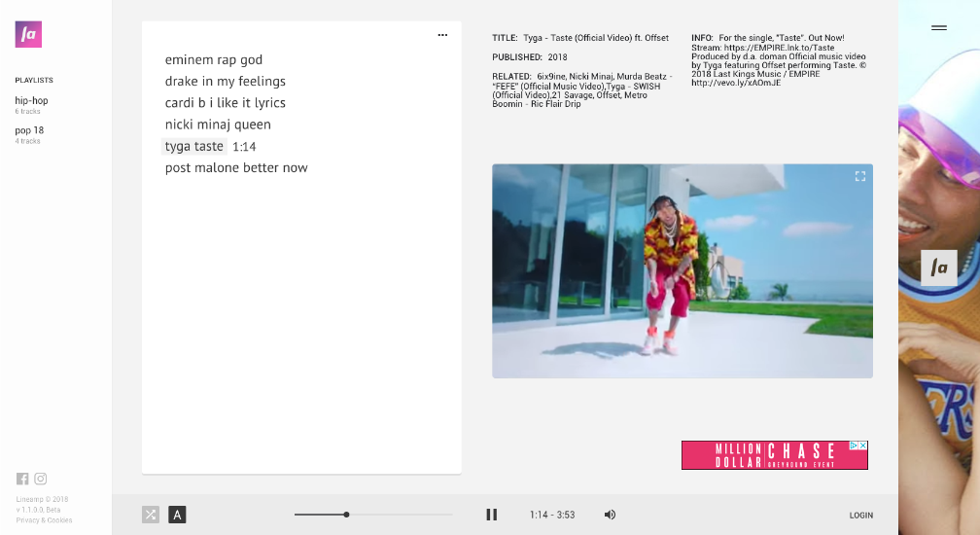980x535 pixels.
Task: Expand video to fullscreen
Action: click(860, 176)
